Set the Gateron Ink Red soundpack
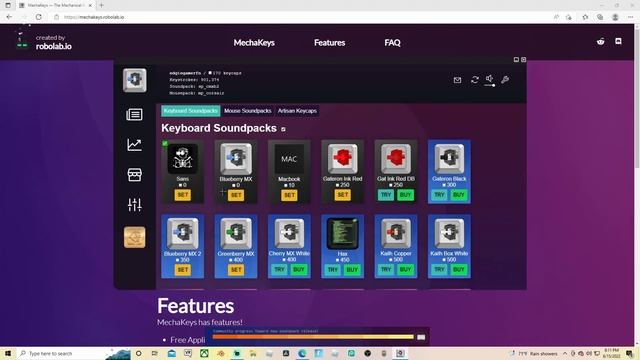This screenshot has height=360, width=640. coord(342,195)
